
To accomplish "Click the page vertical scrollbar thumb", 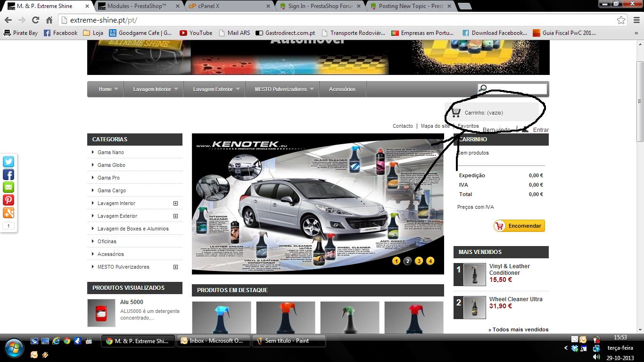I will [640, 102].
